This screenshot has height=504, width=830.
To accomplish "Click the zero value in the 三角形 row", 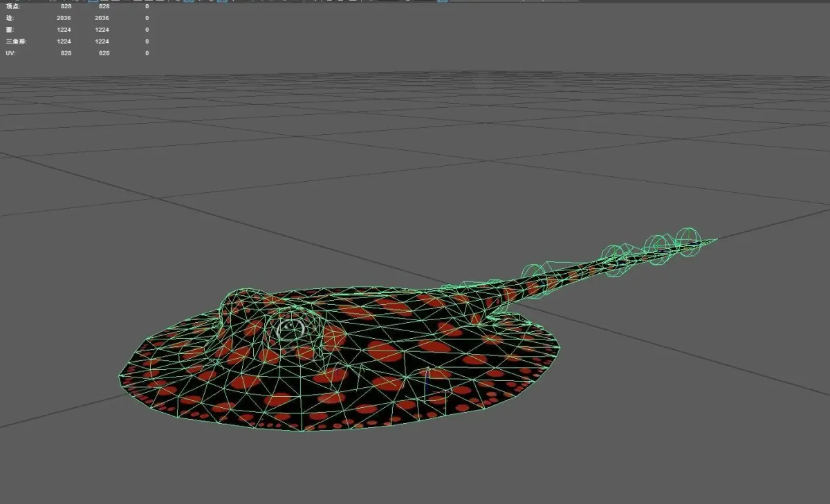I will coord(147,41).
